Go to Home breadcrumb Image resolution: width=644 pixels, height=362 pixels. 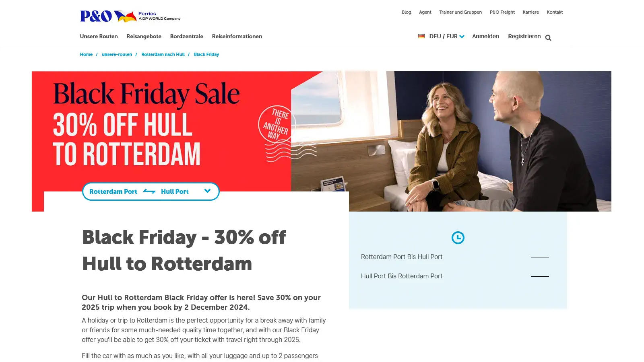(86, 54)
